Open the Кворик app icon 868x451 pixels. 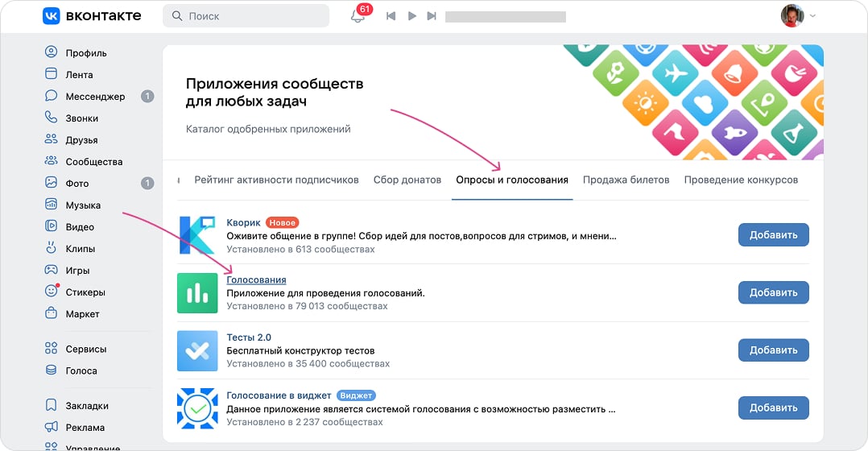[197, 235]
